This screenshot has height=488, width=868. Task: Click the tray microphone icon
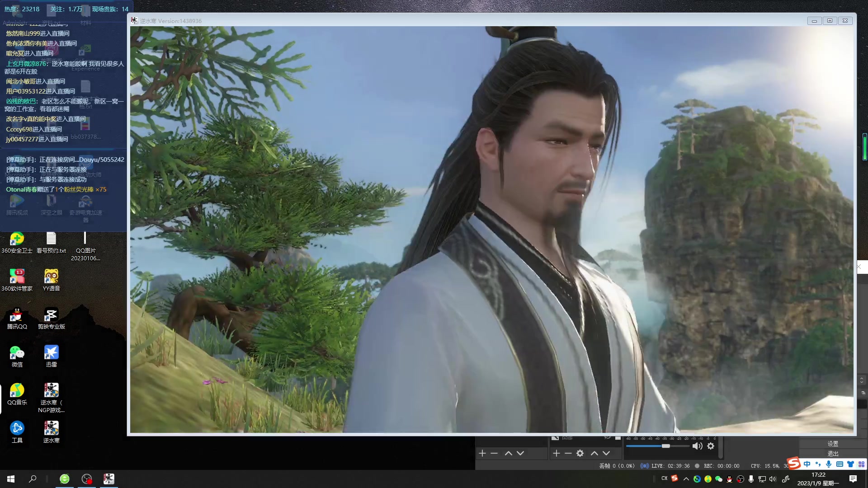tap(751, 479)
